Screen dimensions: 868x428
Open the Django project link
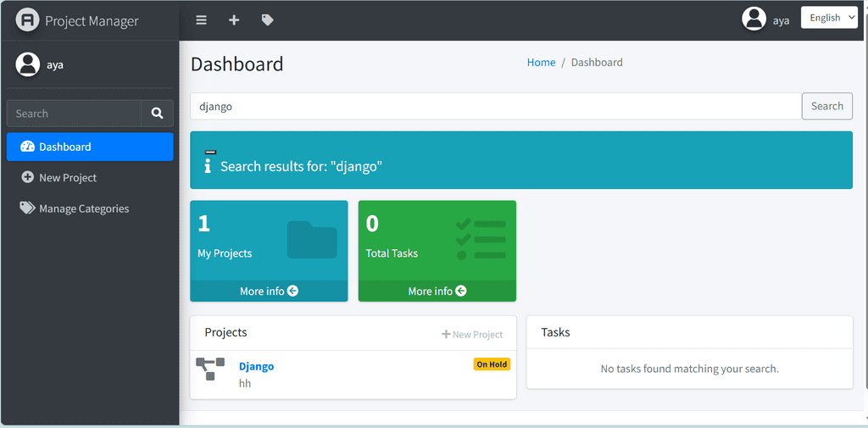click(x=256, y=366)
